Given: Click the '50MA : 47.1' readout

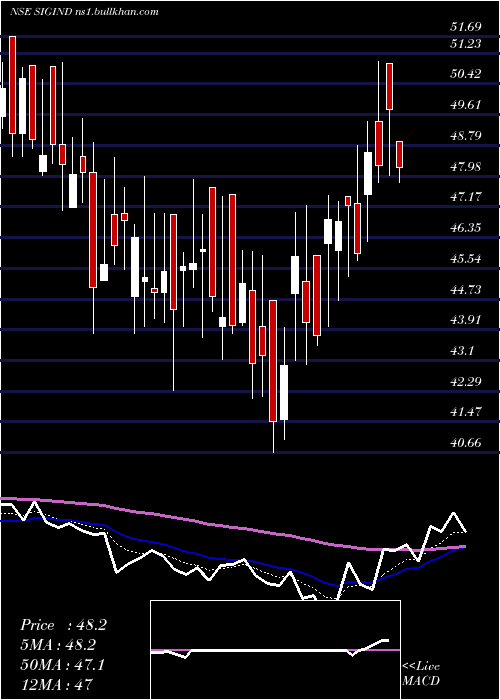Looking at the screenshot, I should coord(63,665).
